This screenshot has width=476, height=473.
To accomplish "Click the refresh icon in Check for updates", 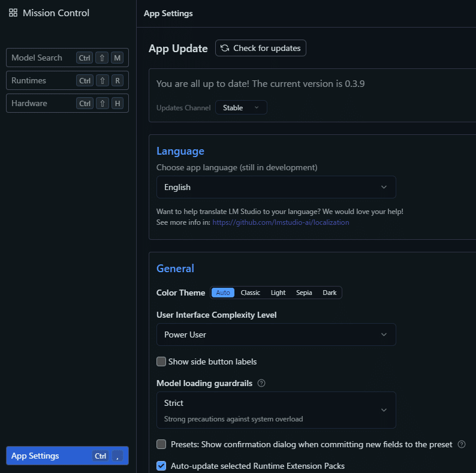I will point(225,48).
